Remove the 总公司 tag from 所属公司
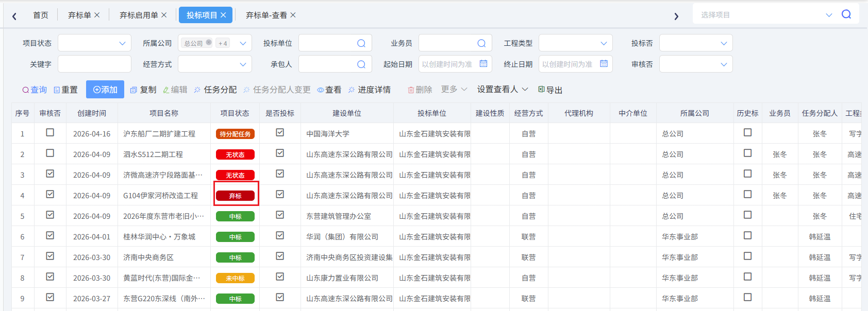868x311 pixels. (209, 43)
